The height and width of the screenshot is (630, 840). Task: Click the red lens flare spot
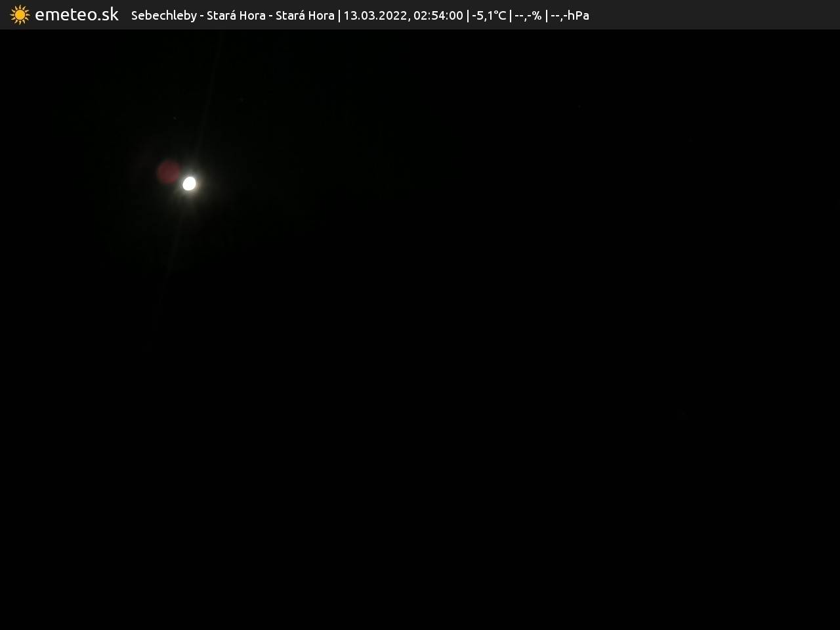pos(169,173)
